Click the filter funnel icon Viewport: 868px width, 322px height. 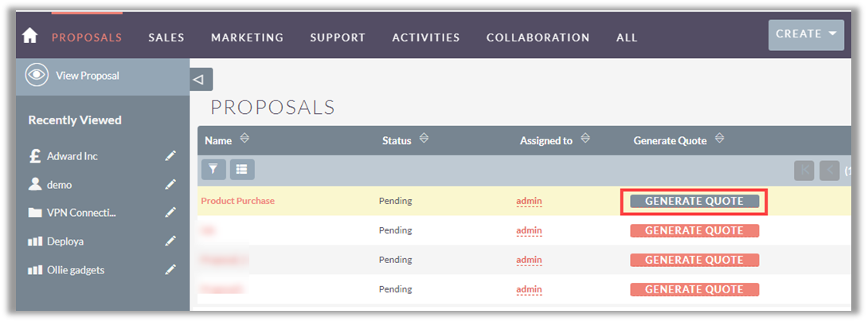213,168
